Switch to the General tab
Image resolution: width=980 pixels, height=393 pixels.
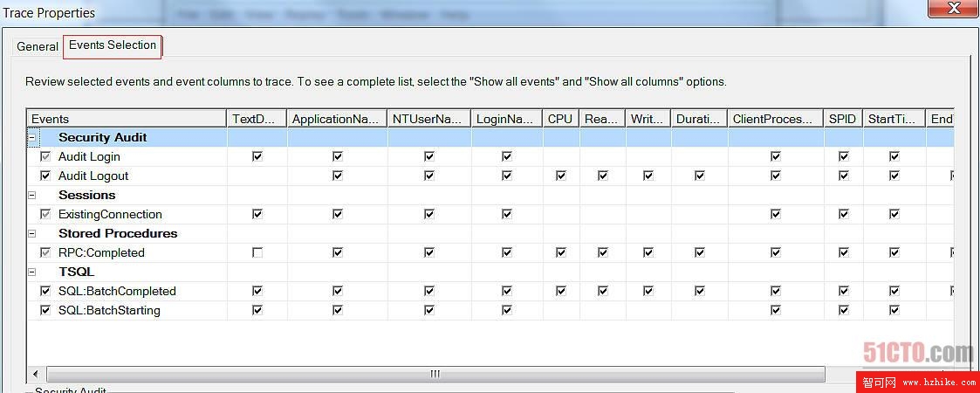click(38, 46)
